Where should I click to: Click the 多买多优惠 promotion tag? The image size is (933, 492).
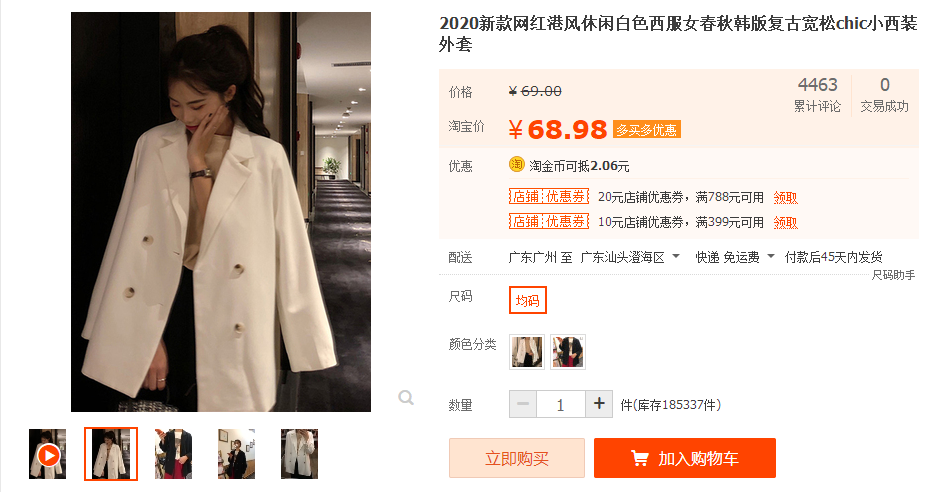(x=646, y=130)
